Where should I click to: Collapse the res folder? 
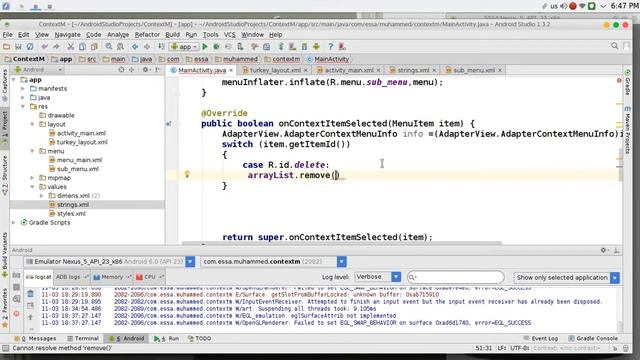click(x=23, y=107)
